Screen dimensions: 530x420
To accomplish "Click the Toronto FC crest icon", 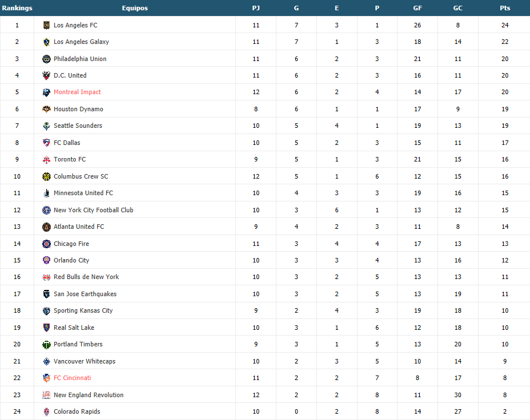I will coord(46,159).
